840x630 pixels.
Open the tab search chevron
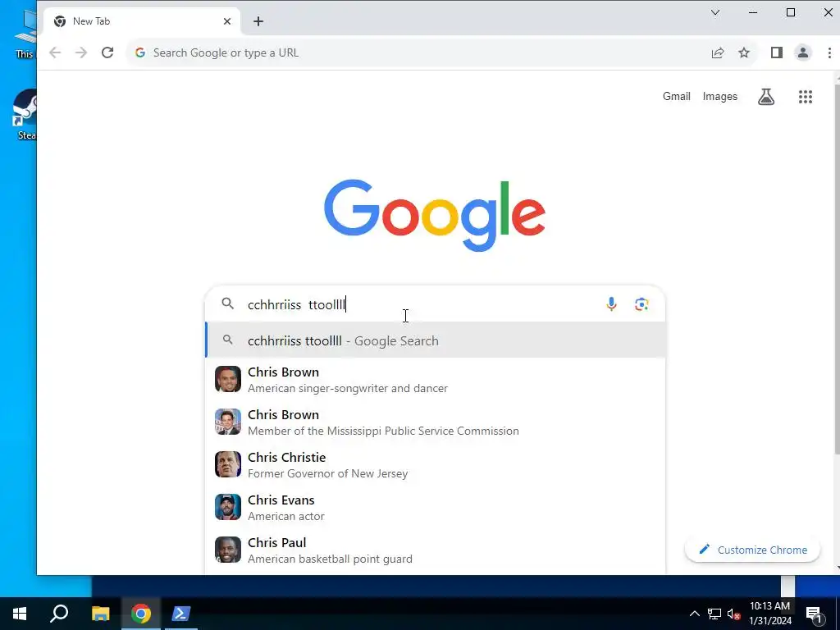715,12
